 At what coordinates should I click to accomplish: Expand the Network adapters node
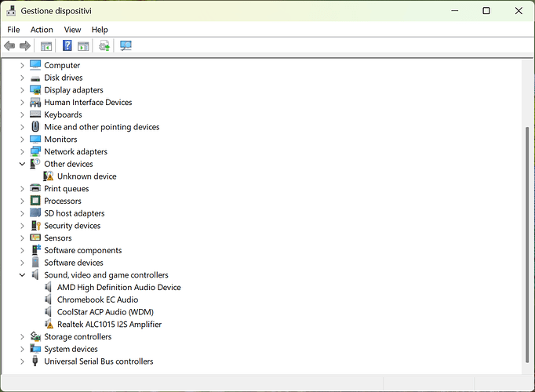click(x=22, y=151)
